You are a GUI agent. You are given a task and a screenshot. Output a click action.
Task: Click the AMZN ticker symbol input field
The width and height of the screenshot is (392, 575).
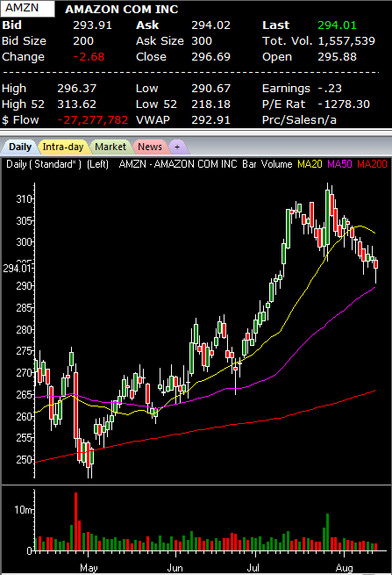click(27, 9)
